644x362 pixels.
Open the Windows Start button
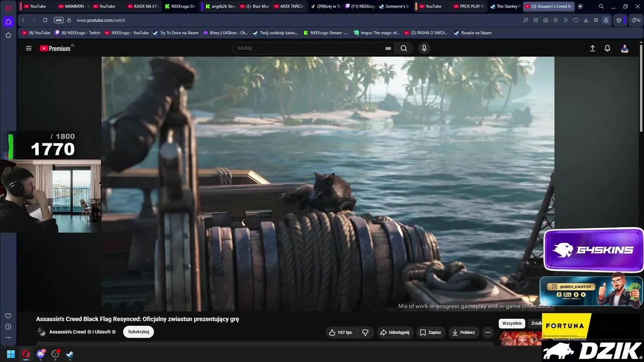[x=11, y=354]
